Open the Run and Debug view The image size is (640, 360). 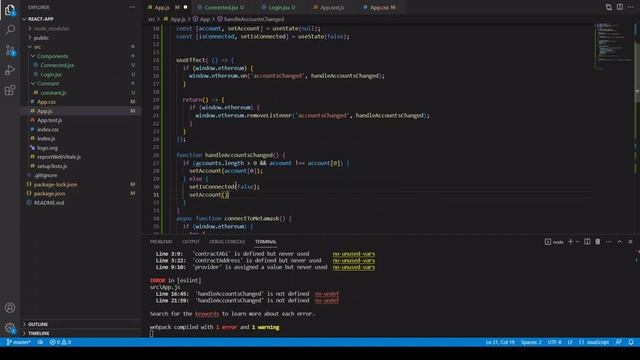[10, 70]
